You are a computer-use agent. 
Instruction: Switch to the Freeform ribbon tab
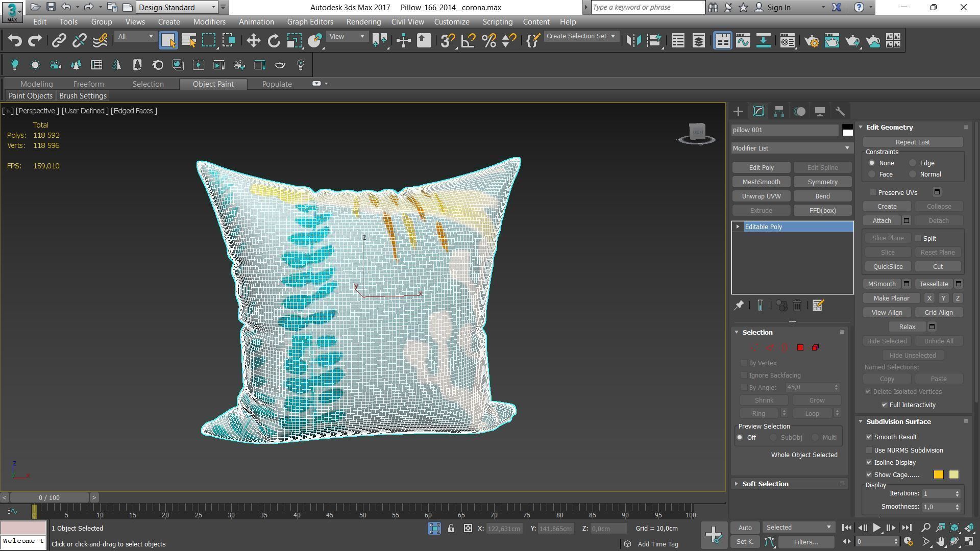coord(88,84)
